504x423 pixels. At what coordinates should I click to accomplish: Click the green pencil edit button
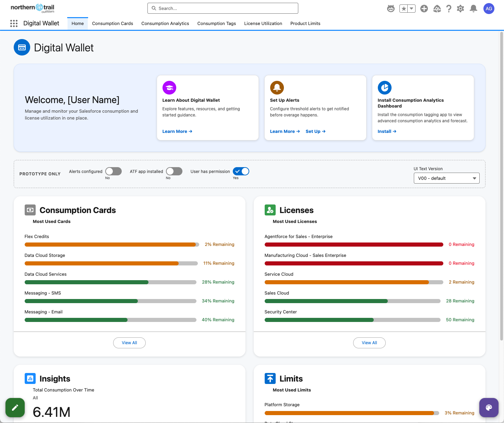point(15,408)
